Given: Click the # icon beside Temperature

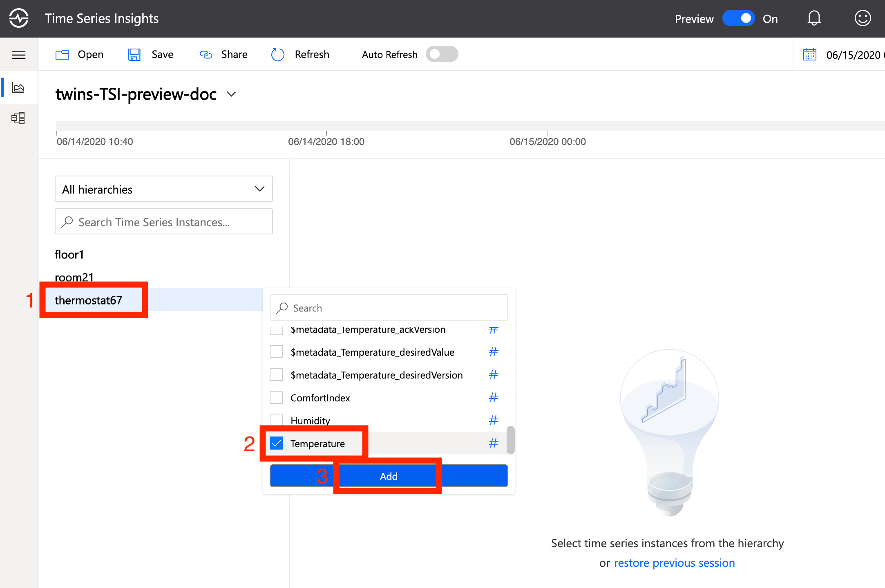Looking at the screenshot, I should (494, 443).
